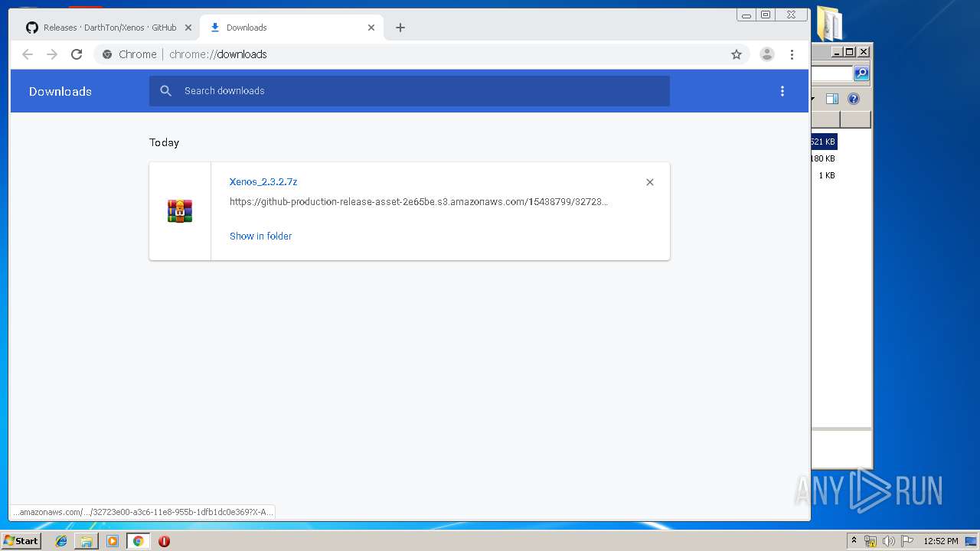Click the Chrome taskbar button
This screenshot has height=551, width=980.
pos(138,541)
